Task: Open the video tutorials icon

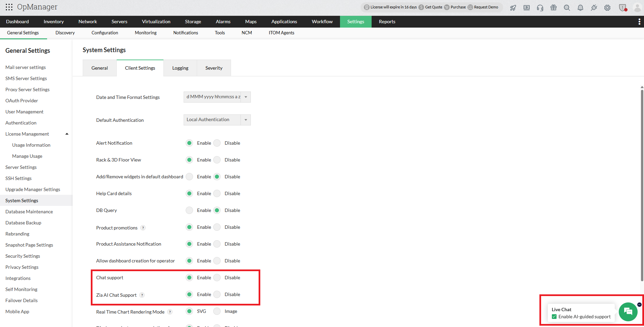Action: tap(527, 8)
